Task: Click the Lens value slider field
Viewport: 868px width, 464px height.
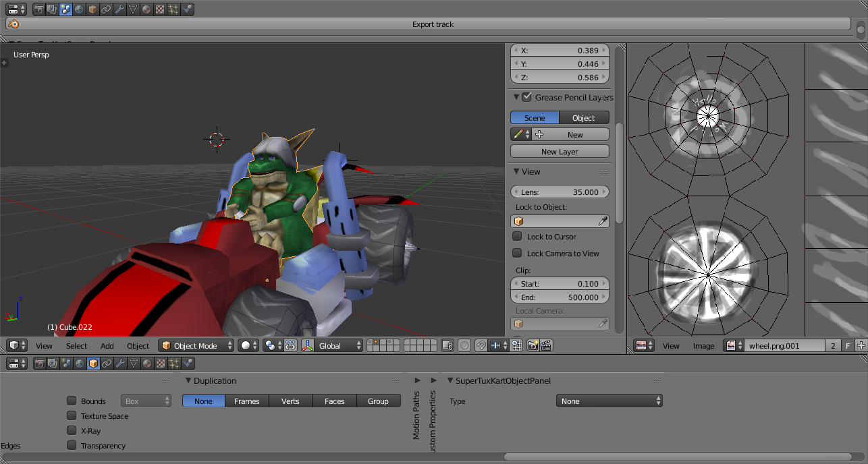Action: [x=560, y=192]
